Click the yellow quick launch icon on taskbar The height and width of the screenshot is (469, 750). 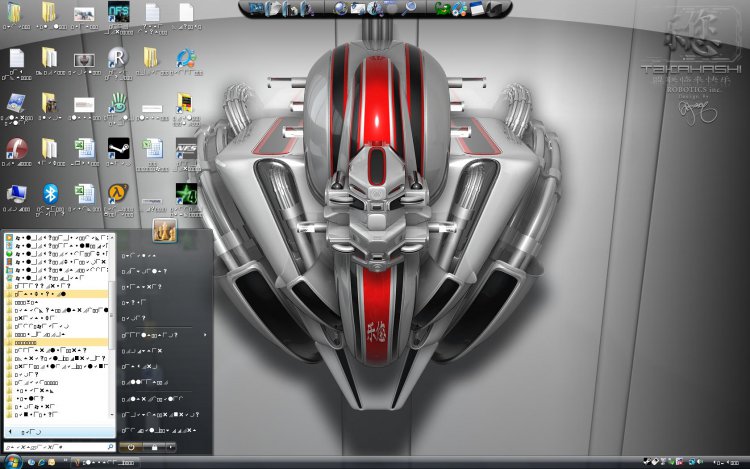pos(52,462)
